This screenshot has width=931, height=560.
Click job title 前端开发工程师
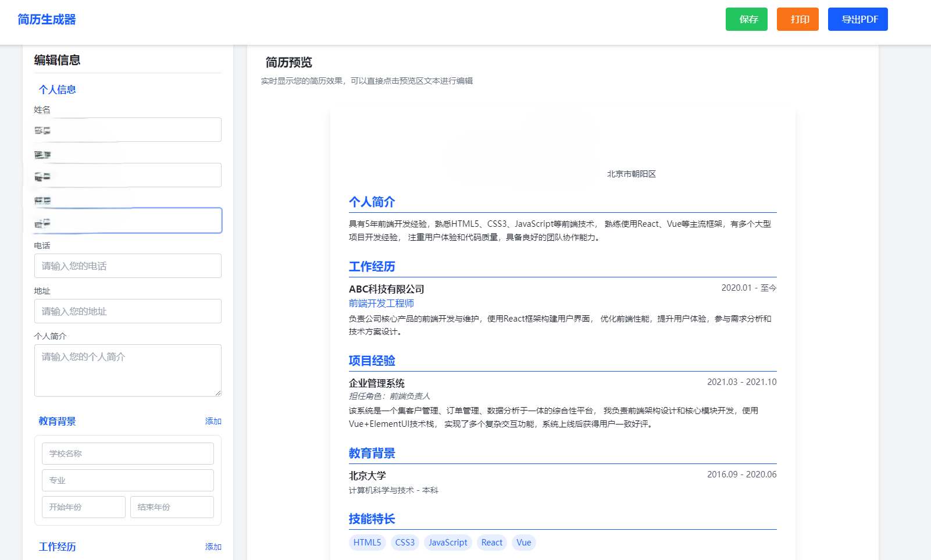381,303
